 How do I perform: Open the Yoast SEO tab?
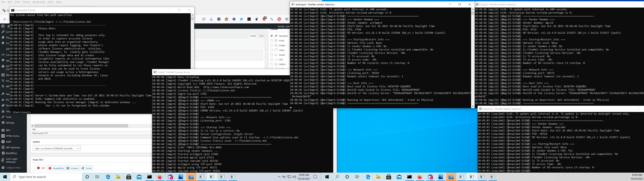pyautogui.click(x=41, y=168)
